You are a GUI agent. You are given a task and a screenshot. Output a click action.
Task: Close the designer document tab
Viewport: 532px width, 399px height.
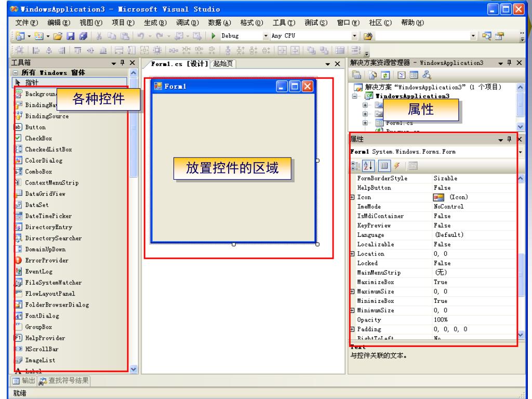click(337, 64)
